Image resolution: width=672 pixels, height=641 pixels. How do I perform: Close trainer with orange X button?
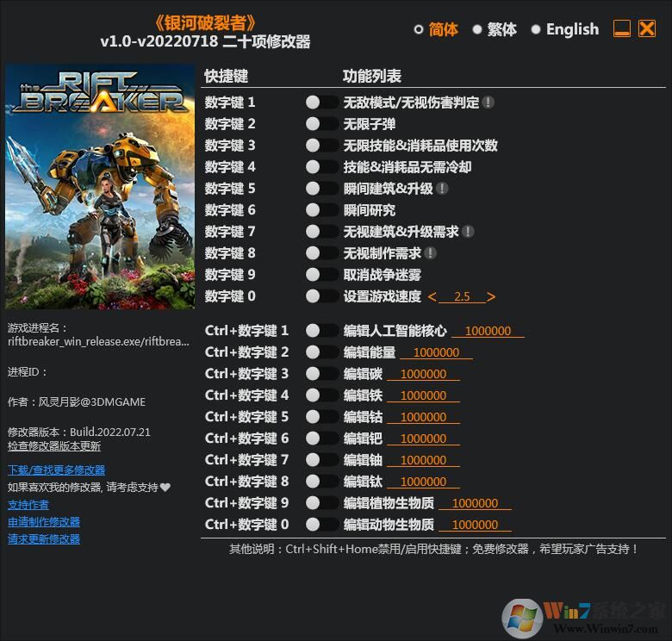[x=647, y=28]
